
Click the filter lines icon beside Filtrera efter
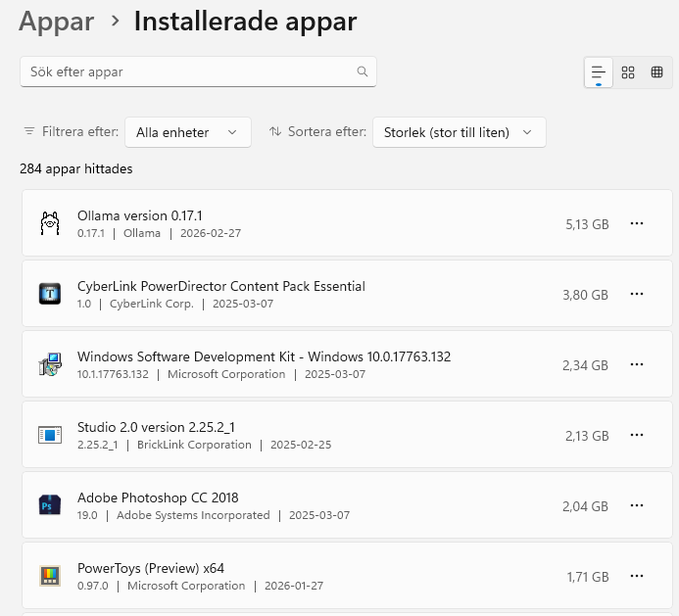[29, 131]
